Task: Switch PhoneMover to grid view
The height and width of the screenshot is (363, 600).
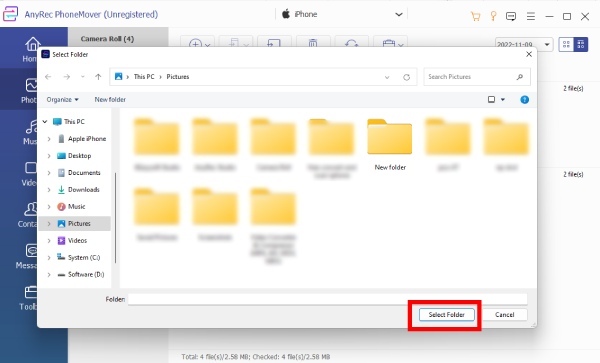Action: (x=566, y=44)
